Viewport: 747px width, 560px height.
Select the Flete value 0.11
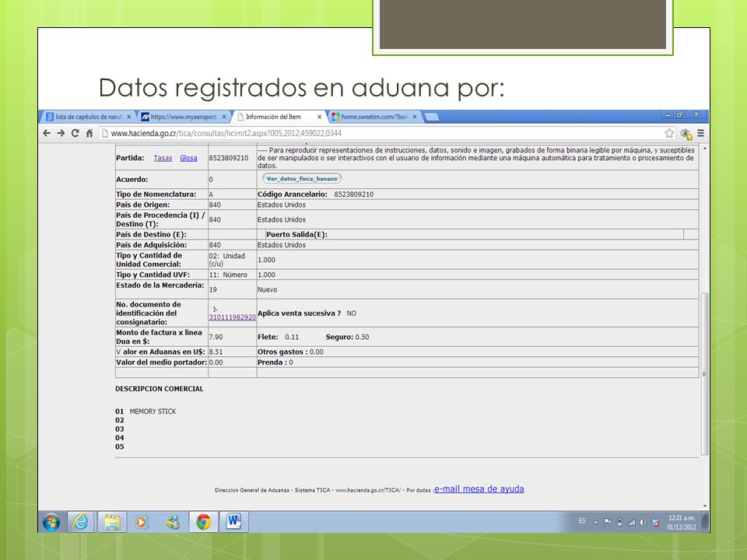click(292, 337)
